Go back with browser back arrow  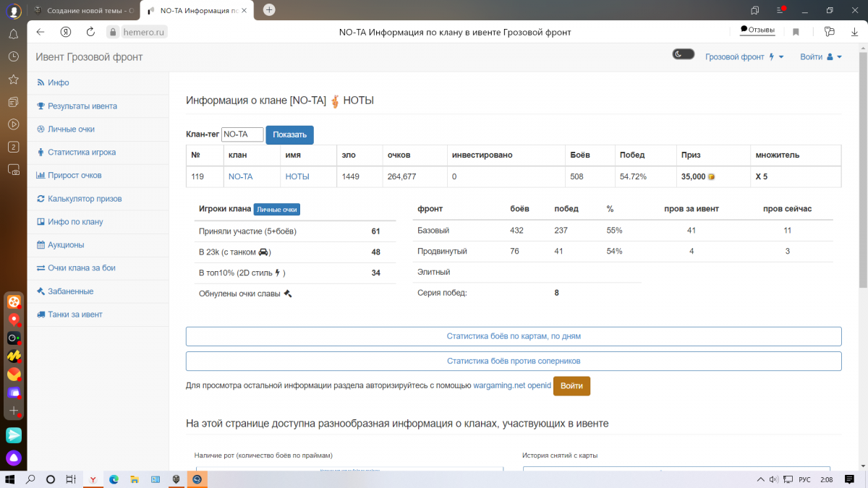pos(41,32)
